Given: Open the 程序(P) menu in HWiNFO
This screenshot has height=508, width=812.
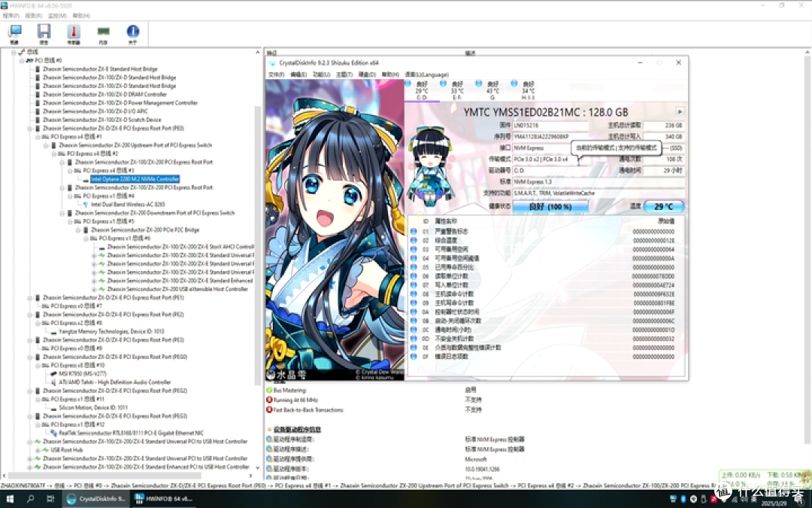Looking at the screenshot, I should pos(11,16).
